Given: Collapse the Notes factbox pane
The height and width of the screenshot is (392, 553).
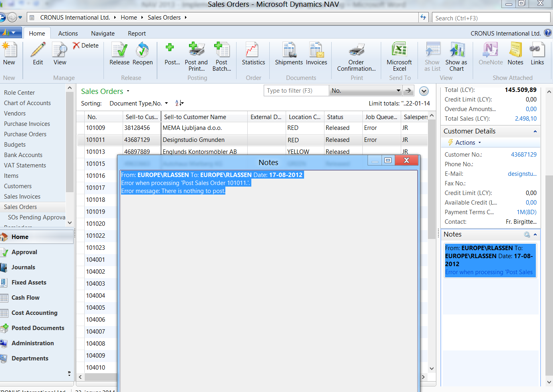Looking at the screenshot, I should pos(535,235).
